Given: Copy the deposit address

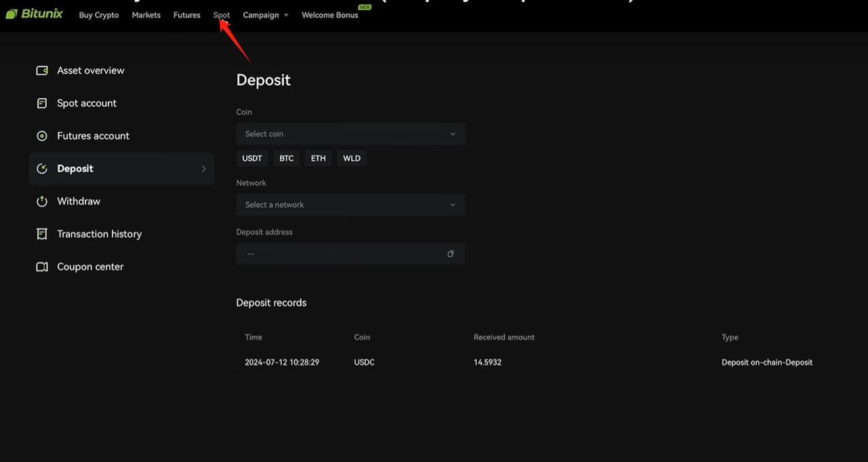Looking at the screenshot, I should [450, 254].
